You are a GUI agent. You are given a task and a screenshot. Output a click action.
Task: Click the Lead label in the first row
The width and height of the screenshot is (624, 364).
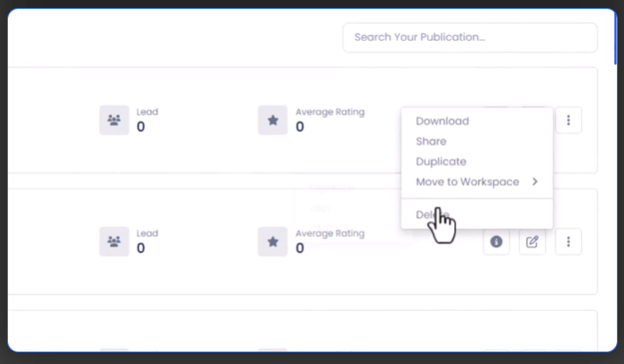(x=147, y=112)
